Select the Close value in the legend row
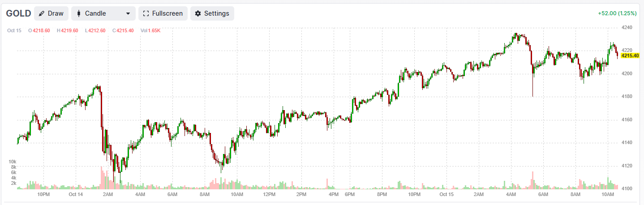The width and height of the screenshot is (644, 205). [125, 30]
